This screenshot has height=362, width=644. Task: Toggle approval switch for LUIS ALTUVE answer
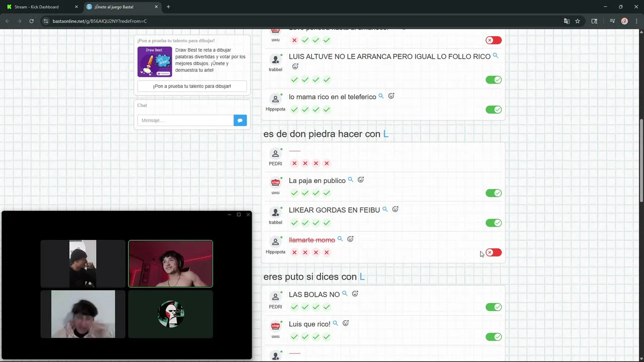494,79
